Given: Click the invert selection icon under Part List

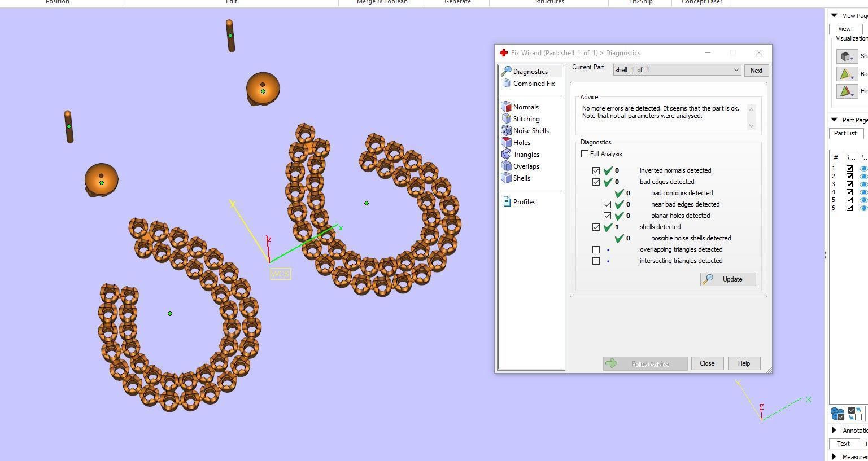Looking at the screenshot, I should (855, 414).
